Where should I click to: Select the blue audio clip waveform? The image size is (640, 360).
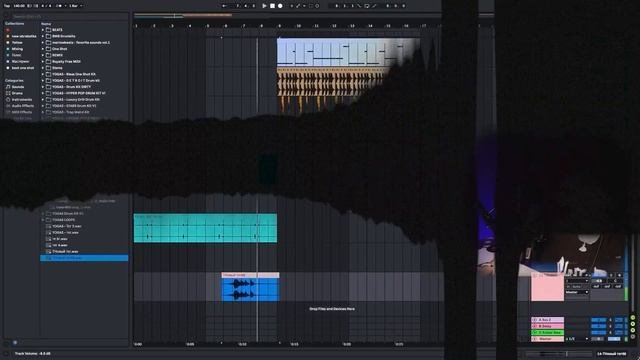click(250, 290)
